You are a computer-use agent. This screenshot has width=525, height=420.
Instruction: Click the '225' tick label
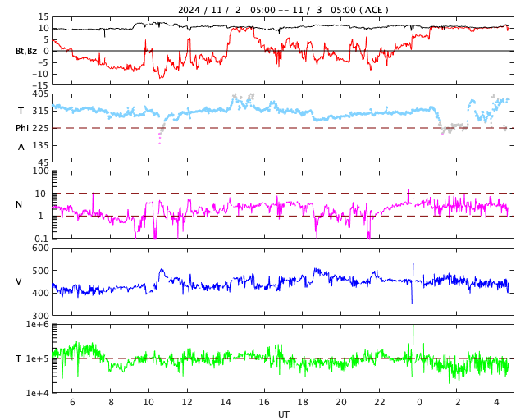tap(40, 128)
